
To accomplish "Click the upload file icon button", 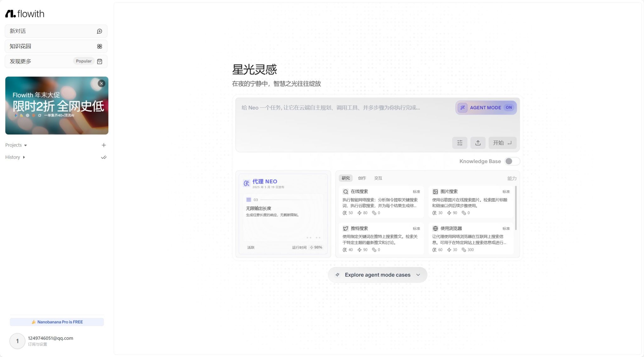I will coord(478,143).
